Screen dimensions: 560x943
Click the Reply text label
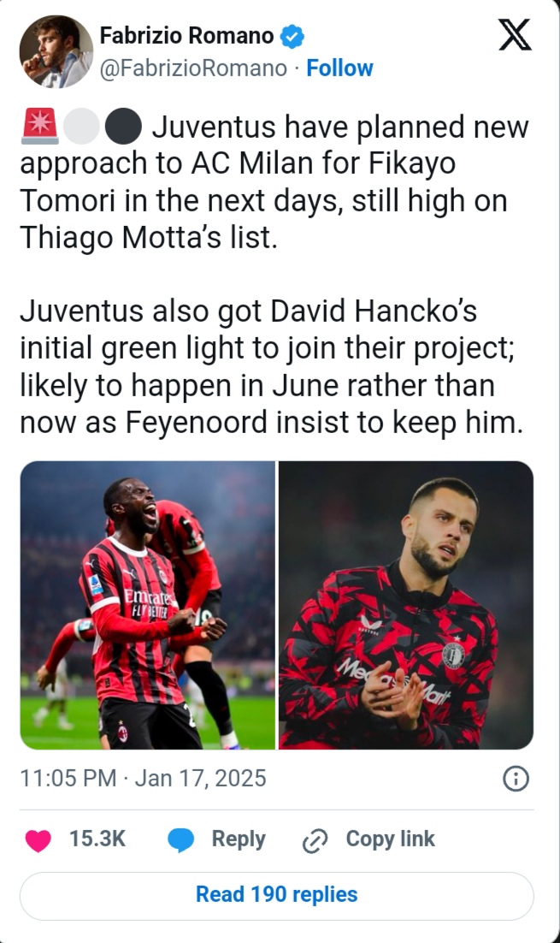239,839
